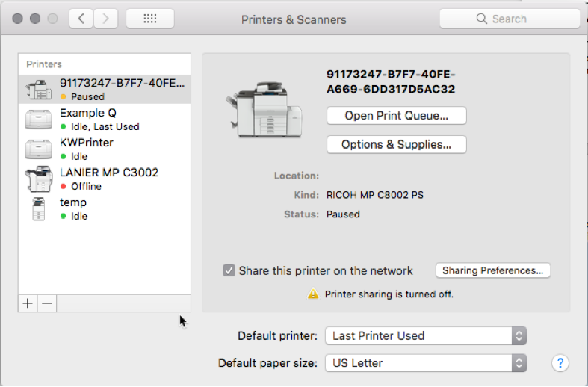This screenshot has height=387, width=588.
Task: Click the printer name heading in detail pane
Action: click(391, 81)
